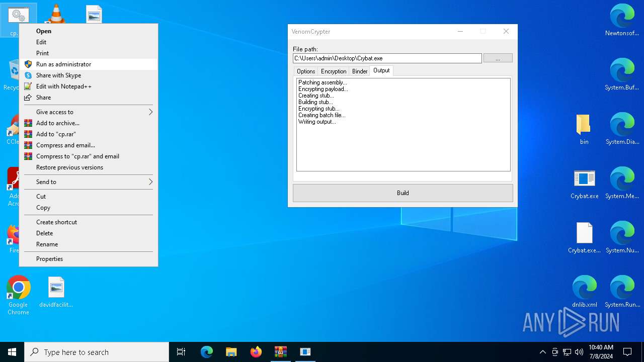The image size is (644, 362).
Task: Minimize the VenomCrypter window
Action: 460,31
